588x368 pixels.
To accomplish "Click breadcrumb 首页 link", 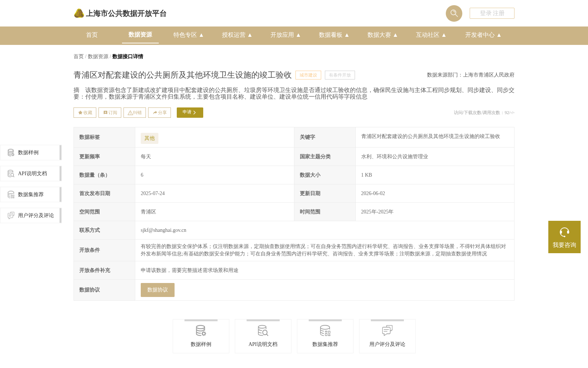I will coord(79,57).
